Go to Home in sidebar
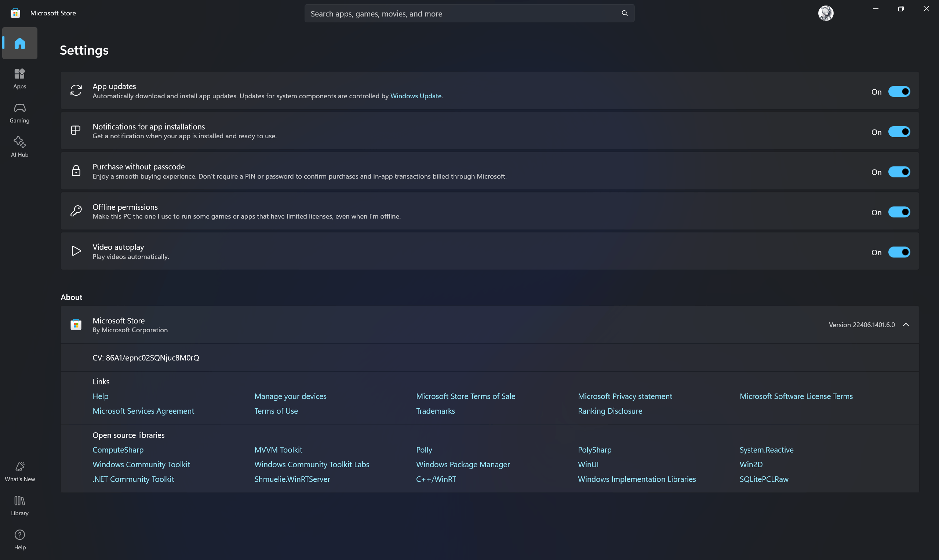The height and width of the screenshot is (560, 939). (x=20, y=43)
